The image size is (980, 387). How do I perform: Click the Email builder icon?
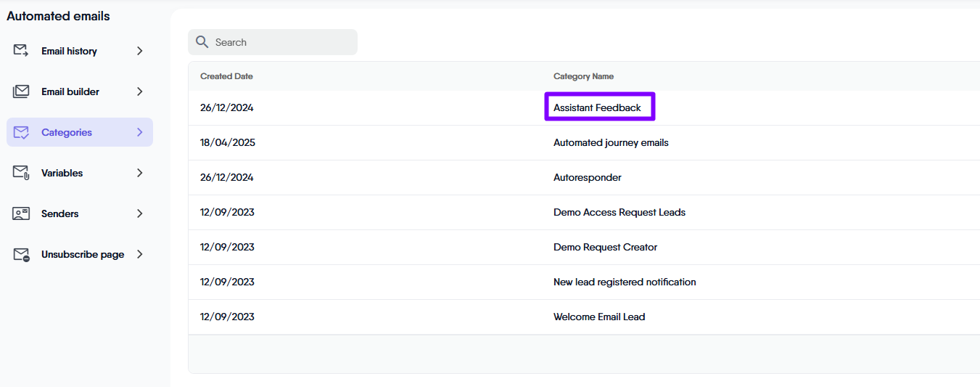point(21,91)
